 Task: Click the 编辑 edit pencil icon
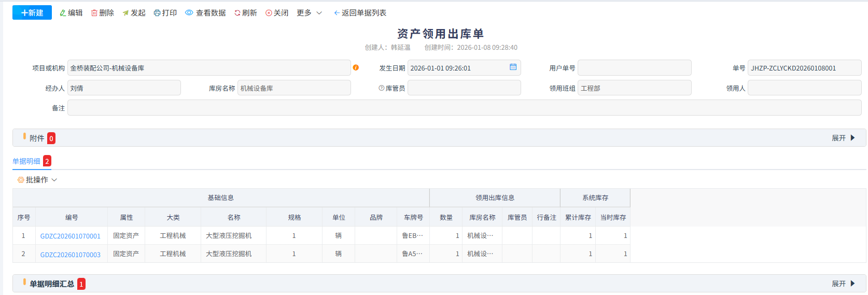pyautogui.click(x=63, y=13)
